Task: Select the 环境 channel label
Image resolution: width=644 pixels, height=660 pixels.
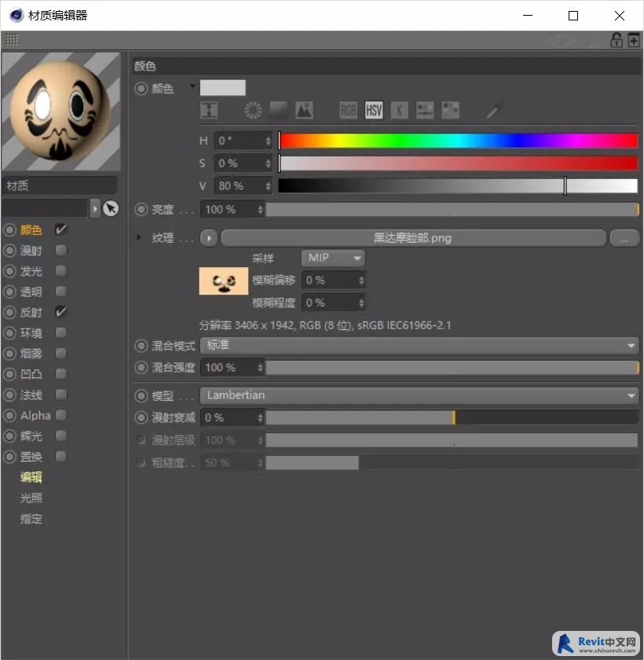Action: coord(31,333)
